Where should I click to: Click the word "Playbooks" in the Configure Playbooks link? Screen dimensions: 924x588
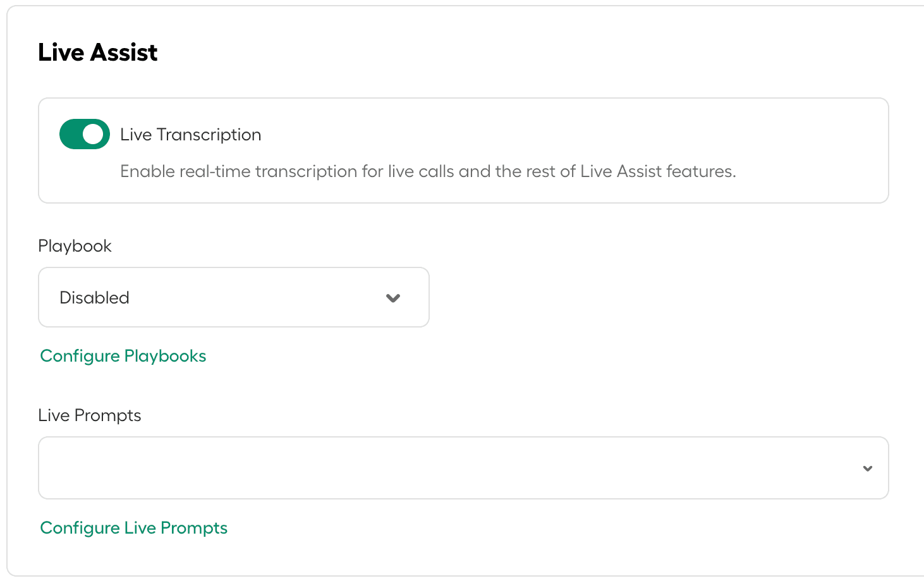coord(166,356)
